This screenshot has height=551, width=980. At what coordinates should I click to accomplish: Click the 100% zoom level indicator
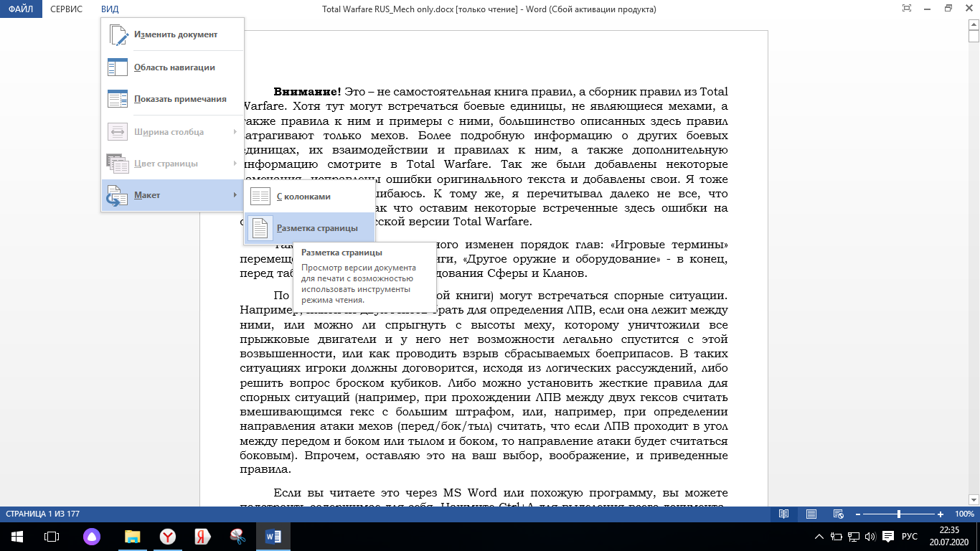[964, 514]
